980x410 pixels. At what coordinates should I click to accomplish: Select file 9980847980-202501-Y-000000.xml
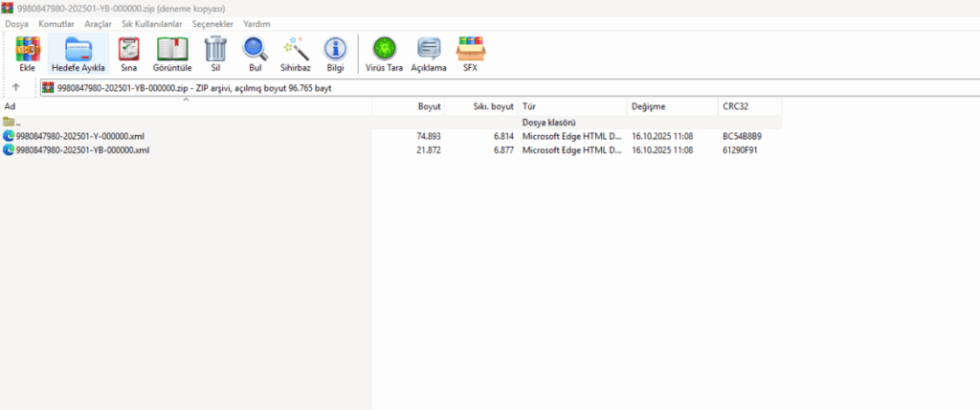81,136
